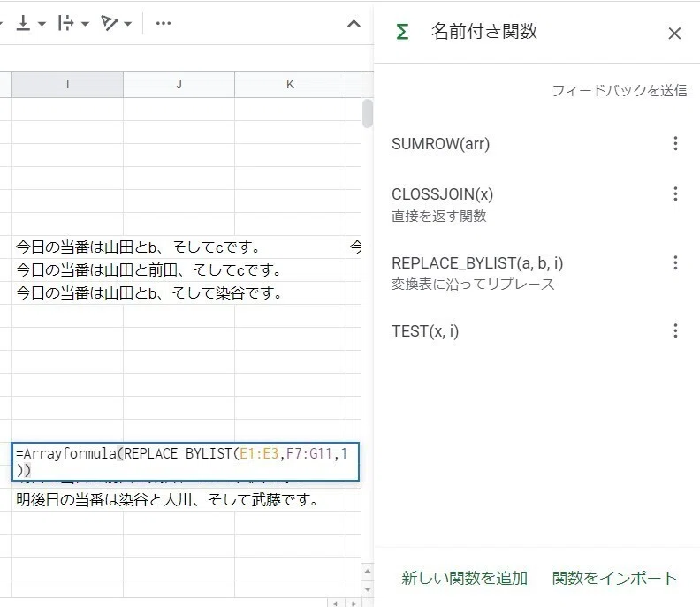
Task: Click 関数をインポート button
Action: (615, 578)
